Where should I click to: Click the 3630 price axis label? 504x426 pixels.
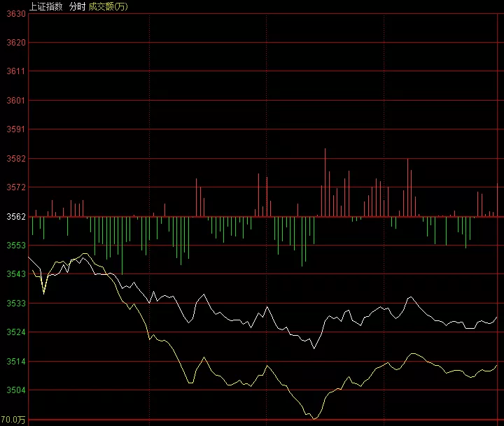(16, 14)
